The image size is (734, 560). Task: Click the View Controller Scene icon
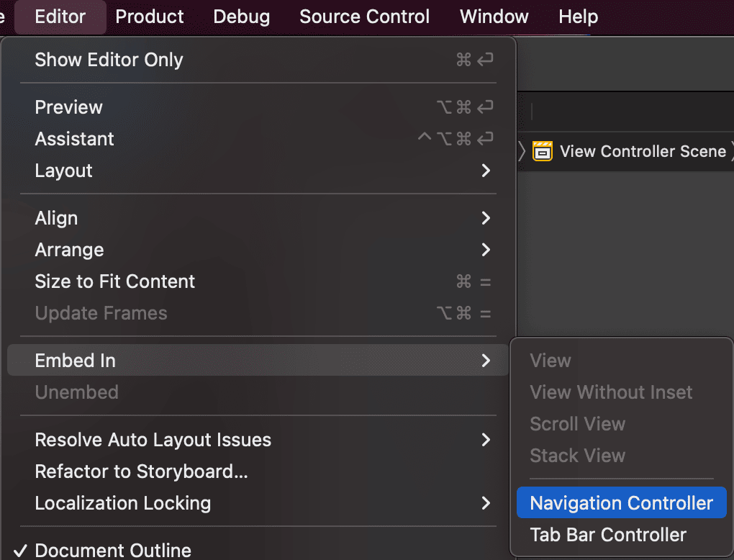pyautogui.click(x=542, y=151)
